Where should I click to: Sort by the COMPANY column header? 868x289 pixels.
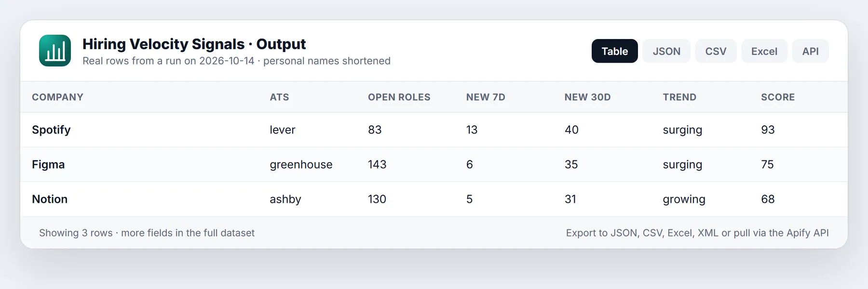(x=57, y=97)
